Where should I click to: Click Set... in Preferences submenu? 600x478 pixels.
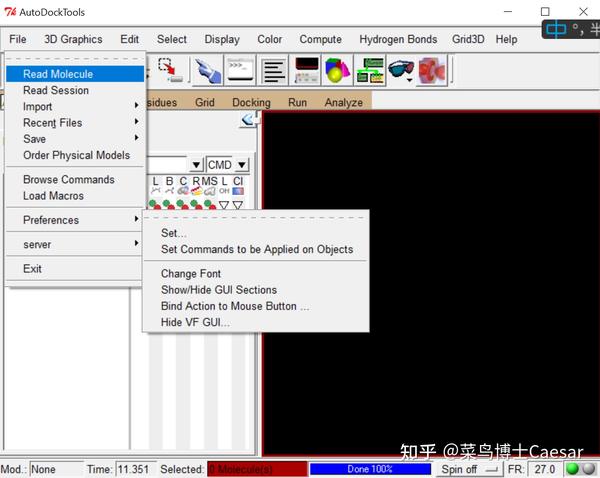tap(256, 233)
